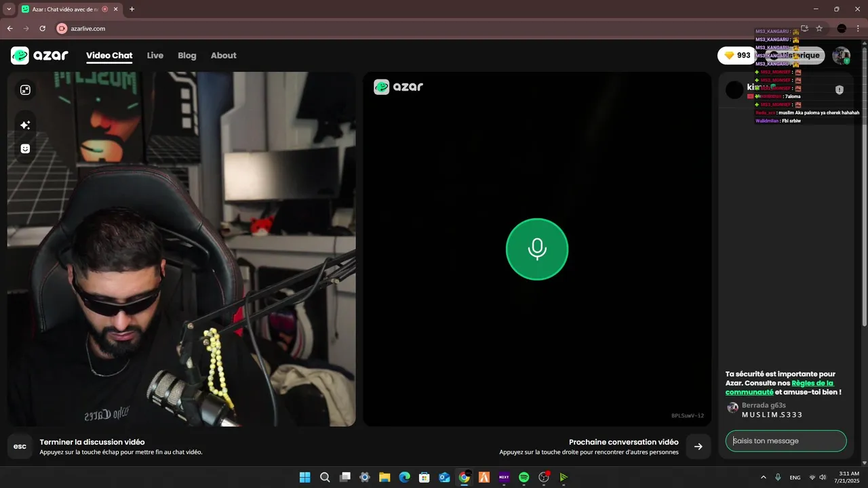Open site info icon beside URL
868x488 pixels.
coord(62,28)
